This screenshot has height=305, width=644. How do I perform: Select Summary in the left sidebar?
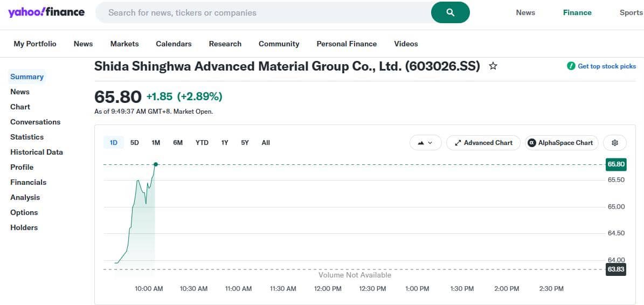click(27, 77)
